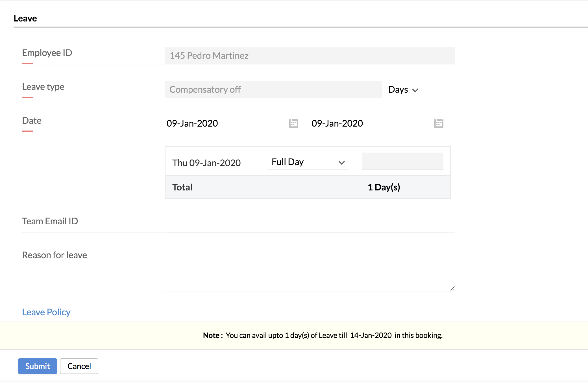This screenshot has width=588, height=382.
Task: Click the Cancel button
Action: point(79,366)
